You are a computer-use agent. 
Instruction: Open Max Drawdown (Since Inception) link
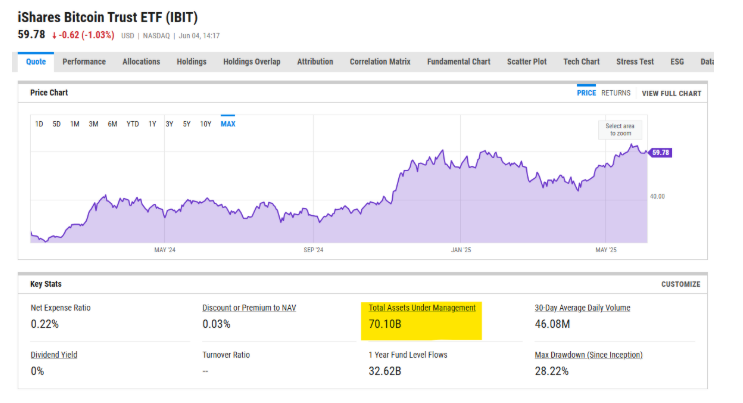point(589,355)
